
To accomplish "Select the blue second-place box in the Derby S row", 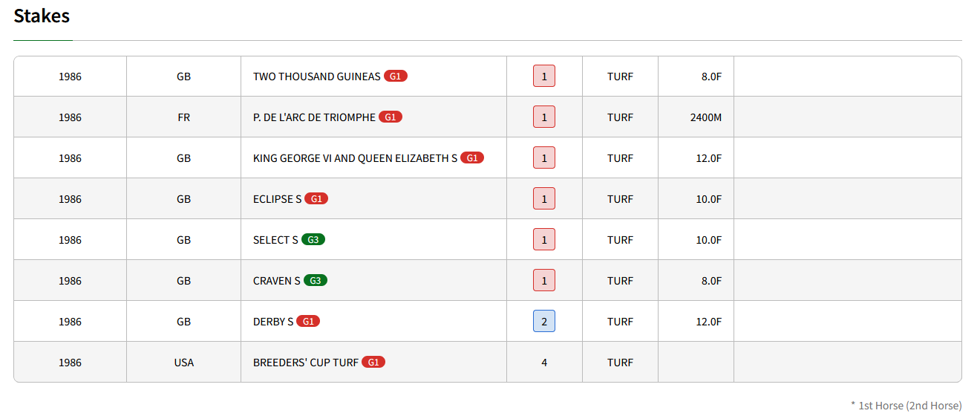I will tap(544, 321).
